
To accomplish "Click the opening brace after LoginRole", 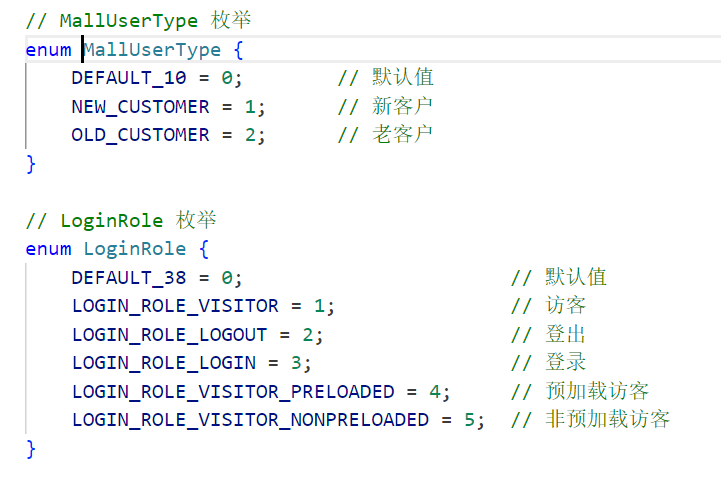I will click(204, 249).
